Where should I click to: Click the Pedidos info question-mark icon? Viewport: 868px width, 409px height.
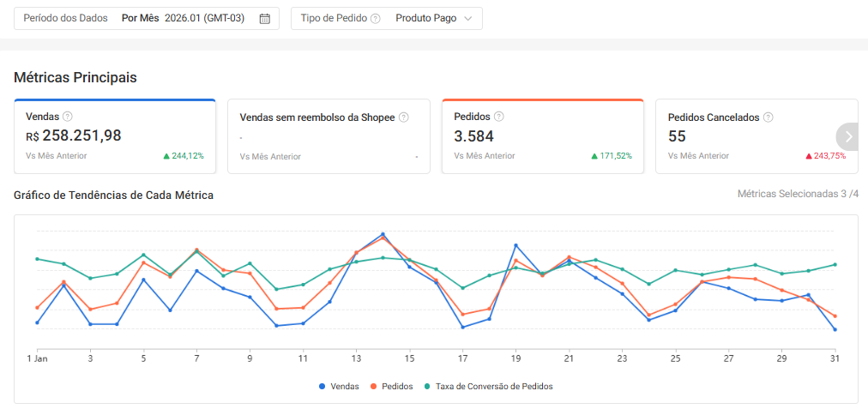pos(498,117)
